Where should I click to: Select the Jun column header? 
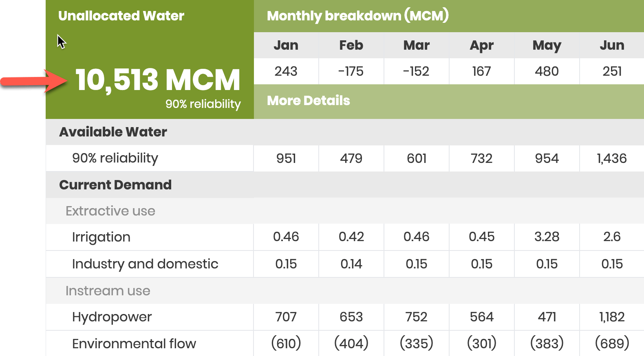pos(611,45)
